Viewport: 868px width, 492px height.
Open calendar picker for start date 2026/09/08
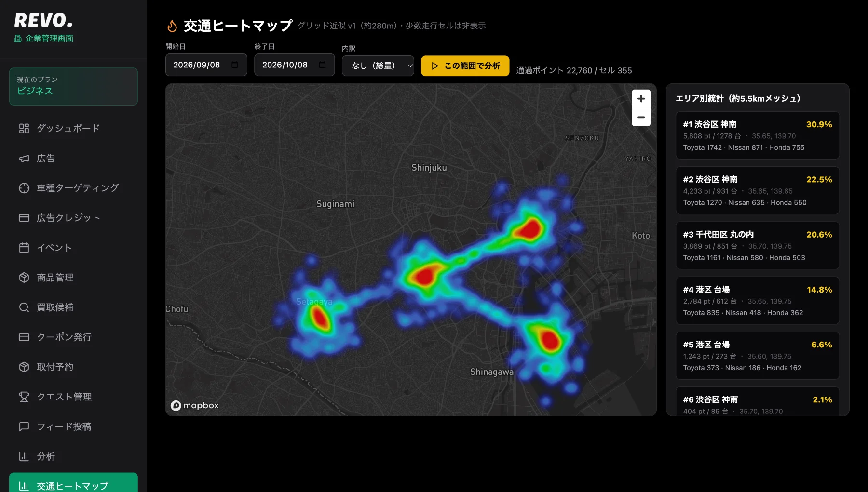pos(235,65)
